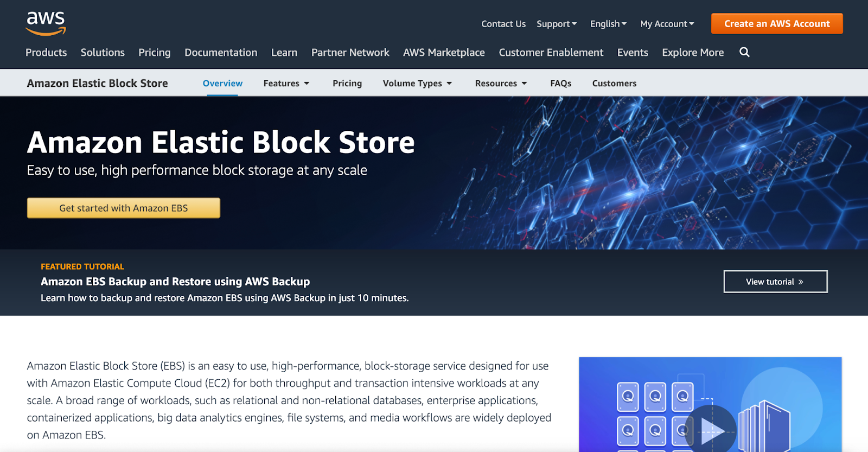Click Create an AWS Account button
Screen dimensions: 868x452
click(777, 23)
